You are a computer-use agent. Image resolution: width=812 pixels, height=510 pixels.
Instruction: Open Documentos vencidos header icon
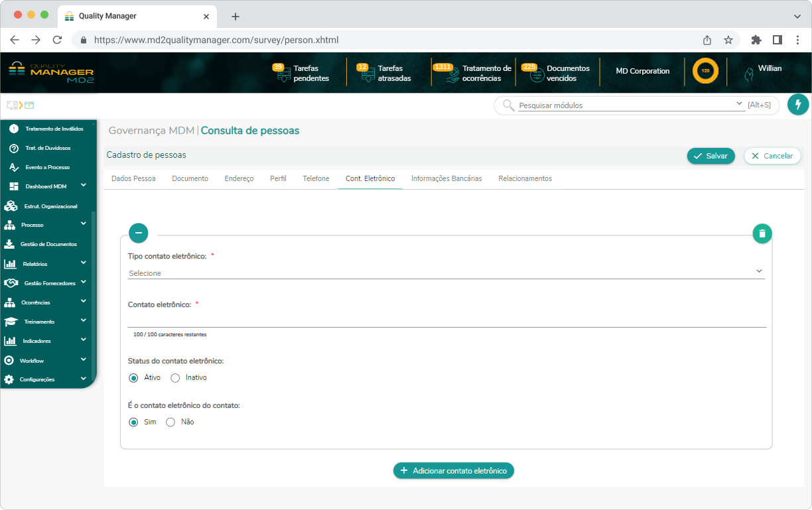[537, 74]
